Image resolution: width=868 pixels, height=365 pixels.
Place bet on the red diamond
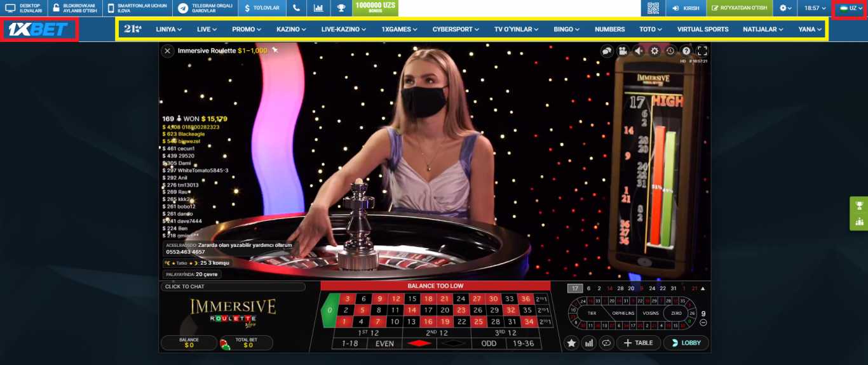click(x=419, y=343)
